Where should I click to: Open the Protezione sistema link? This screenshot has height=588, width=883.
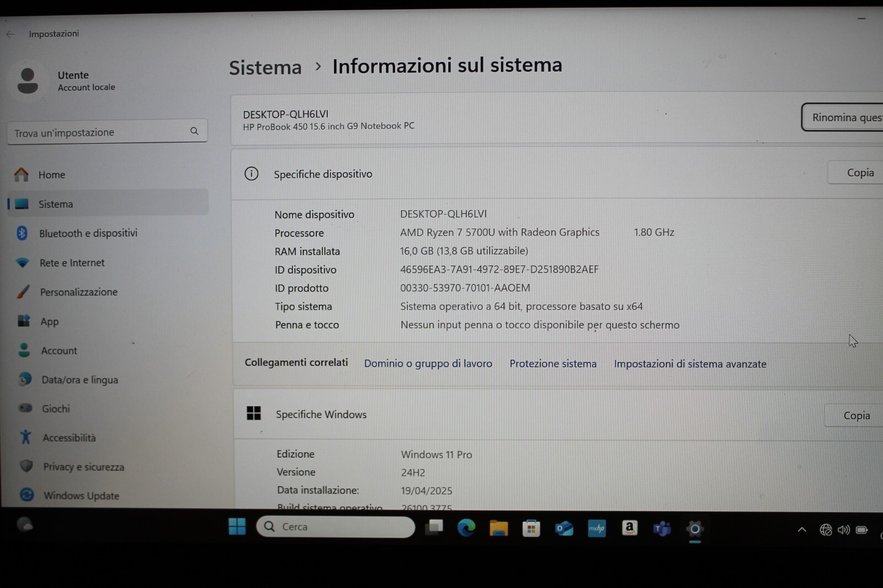[x=553, y=364]
